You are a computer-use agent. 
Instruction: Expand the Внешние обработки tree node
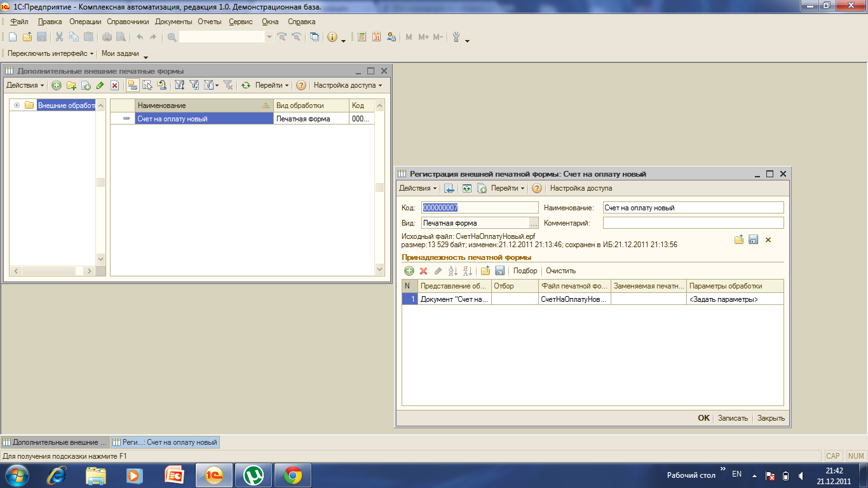[17, 105]
